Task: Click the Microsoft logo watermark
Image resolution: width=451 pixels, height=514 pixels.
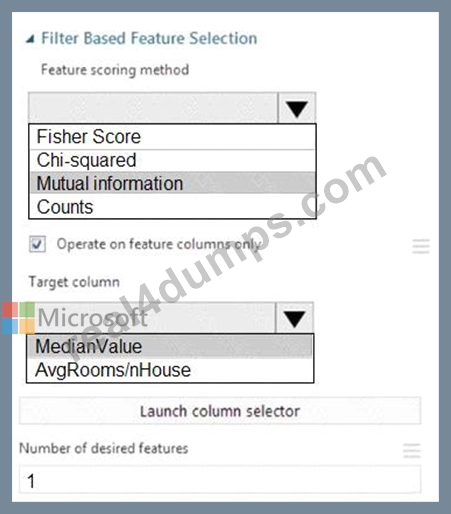Action: coord(18,318)
